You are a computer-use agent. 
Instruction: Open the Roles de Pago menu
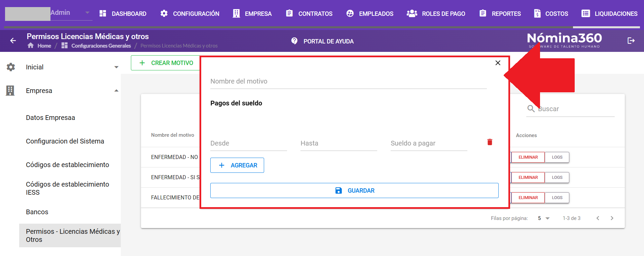pyautogui.click(x=436, y=13)
